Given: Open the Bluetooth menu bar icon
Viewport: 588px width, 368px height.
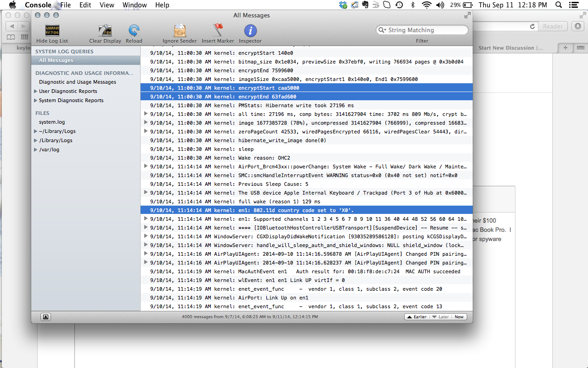Looking at the screenshot, I should tap(413, 5).
